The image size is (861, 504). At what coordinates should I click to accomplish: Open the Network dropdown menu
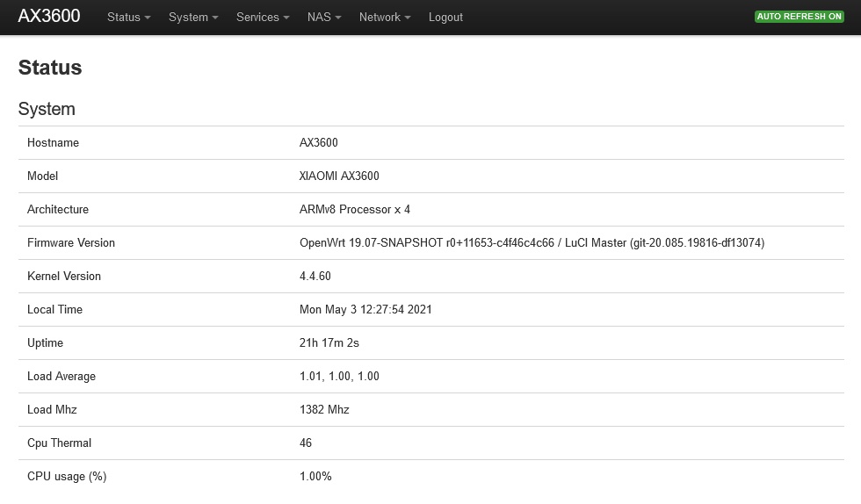(385, 17)
